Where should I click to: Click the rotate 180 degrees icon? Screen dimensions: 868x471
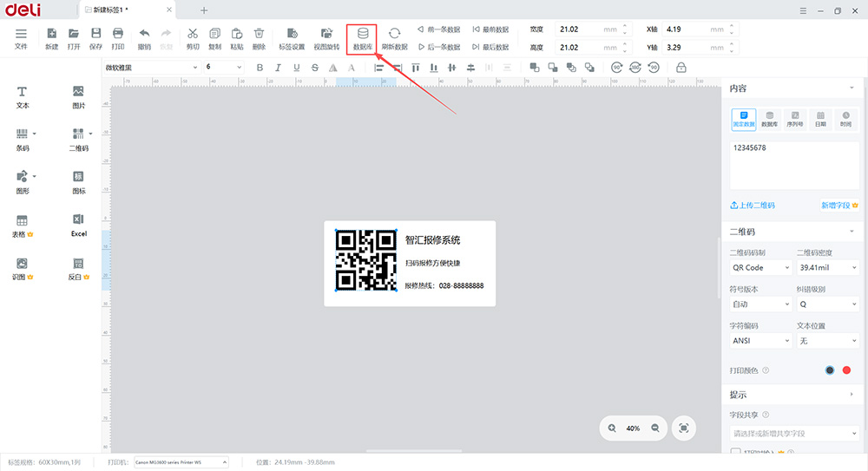click(635, 68)
